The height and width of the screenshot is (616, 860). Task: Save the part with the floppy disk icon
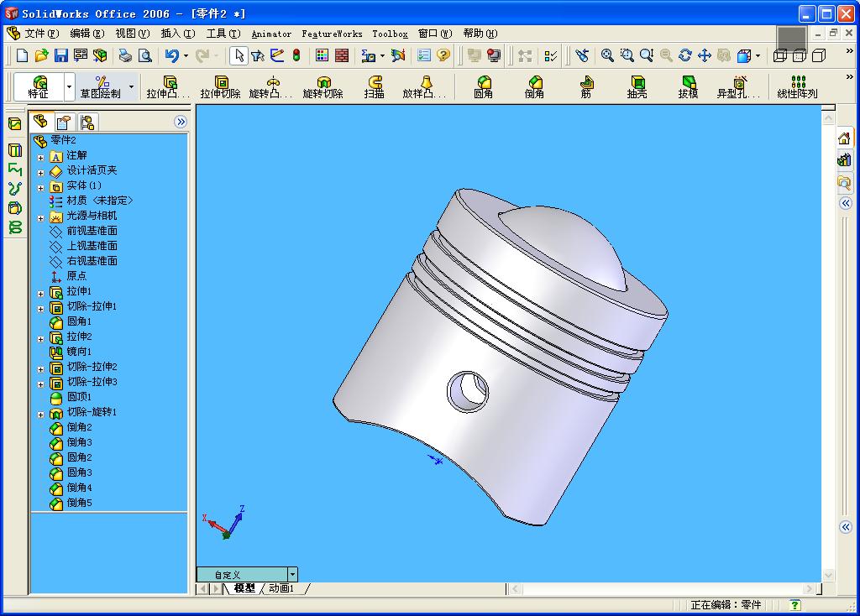(x=60, y=55)
